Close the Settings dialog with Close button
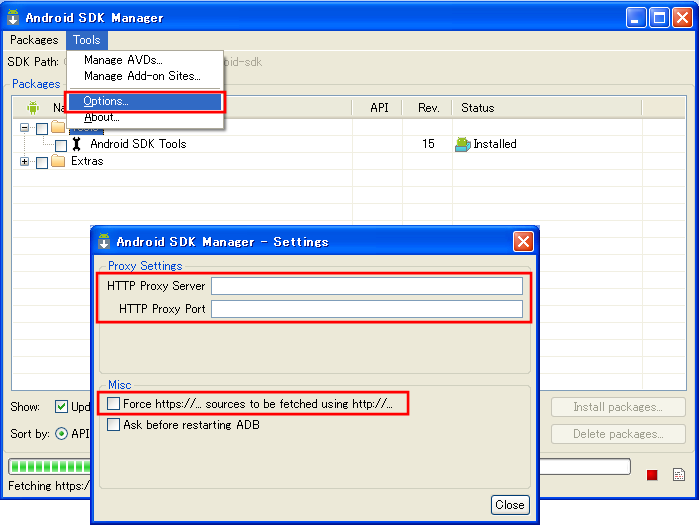This screenshot has width=699, height=525. pos(510,504)
